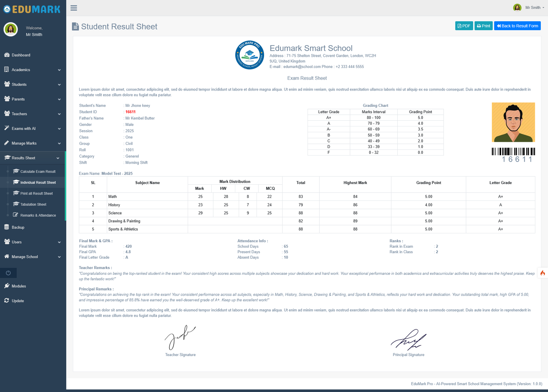Click the student photo thumbnail
The width and height of the screenshot is (548, 392).
tap(513, 122)
